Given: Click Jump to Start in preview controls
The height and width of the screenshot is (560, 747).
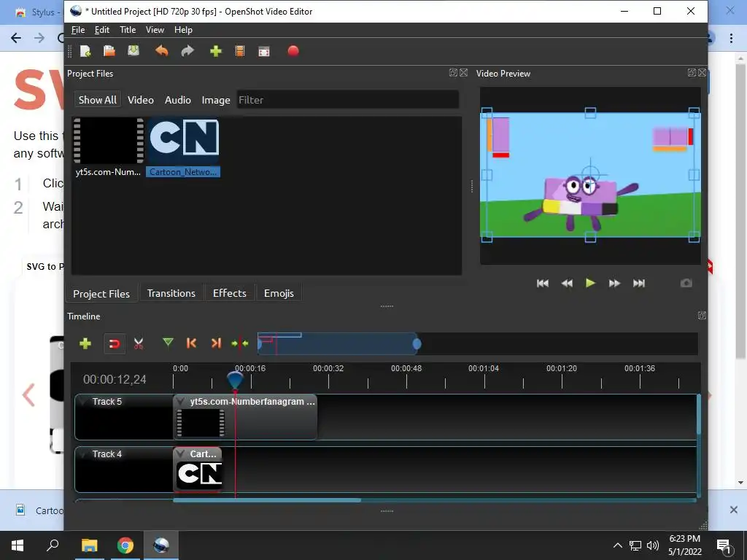Looking at the screenshot, I should pyautogui.click(x=543, y=284).
